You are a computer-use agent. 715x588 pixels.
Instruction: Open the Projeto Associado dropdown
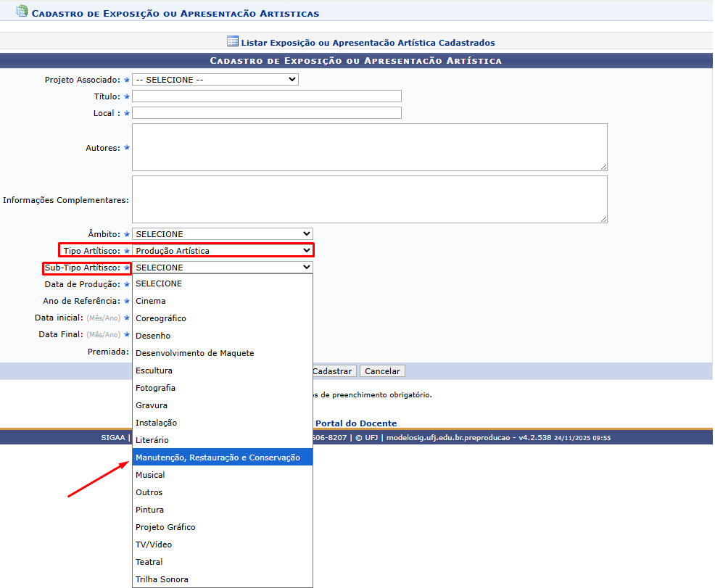click(215, 80)
